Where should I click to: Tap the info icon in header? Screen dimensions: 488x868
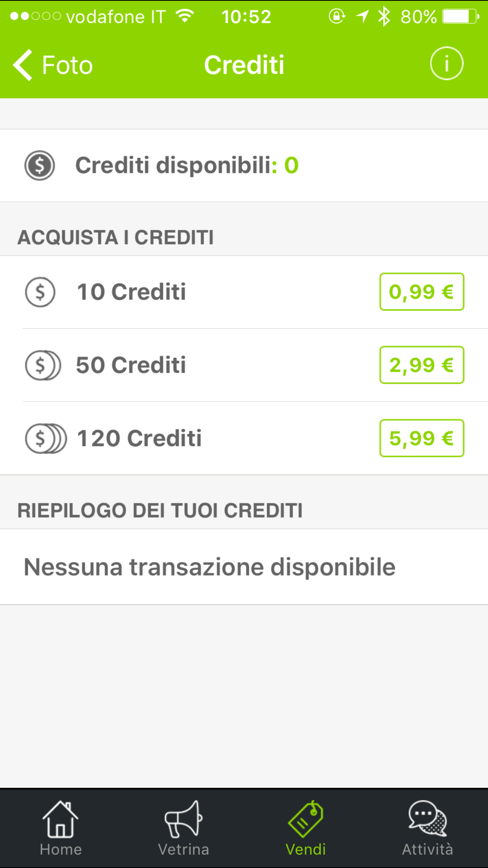[x=446, y=64]
